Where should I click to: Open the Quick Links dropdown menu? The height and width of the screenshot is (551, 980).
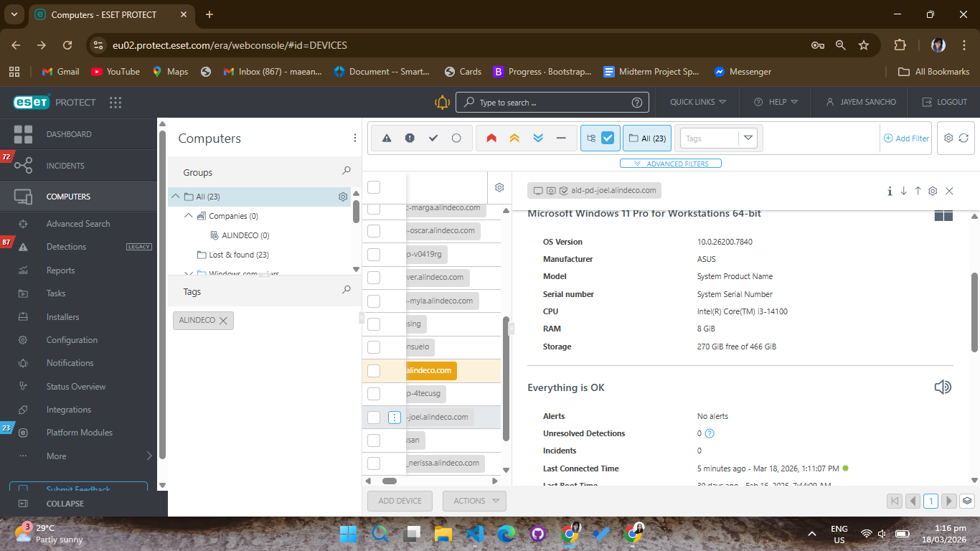(698, 102)
